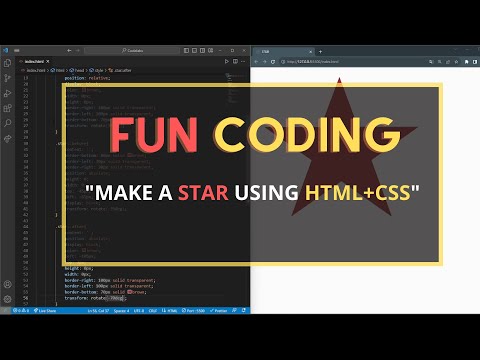Click the site info icon in address bar
Screen dimensions: 480x360
coord(283,62)
